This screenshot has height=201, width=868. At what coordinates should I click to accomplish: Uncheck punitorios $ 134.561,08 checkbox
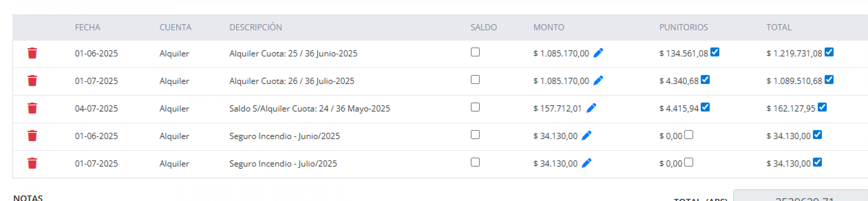[715, 52]
